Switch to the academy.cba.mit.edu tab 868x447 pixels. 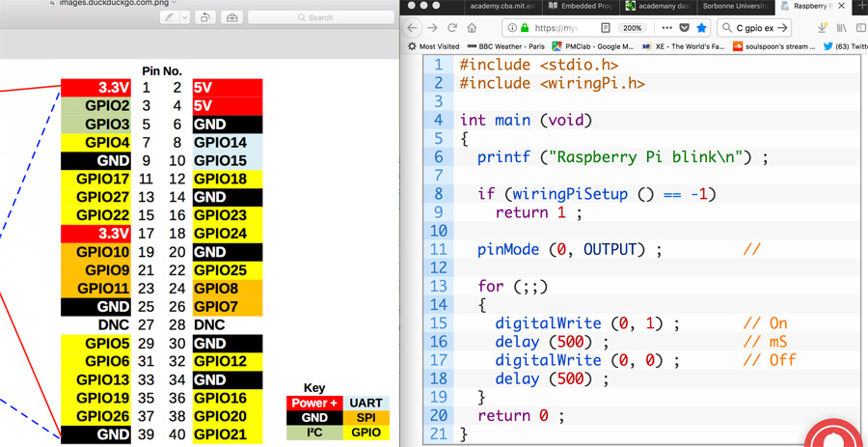(502, 6)
